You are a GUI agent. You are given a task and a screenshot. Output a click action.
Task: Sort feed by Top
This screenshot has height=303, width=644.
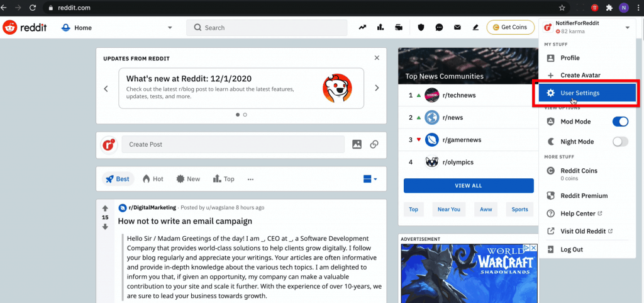click(x=223, y=179)
